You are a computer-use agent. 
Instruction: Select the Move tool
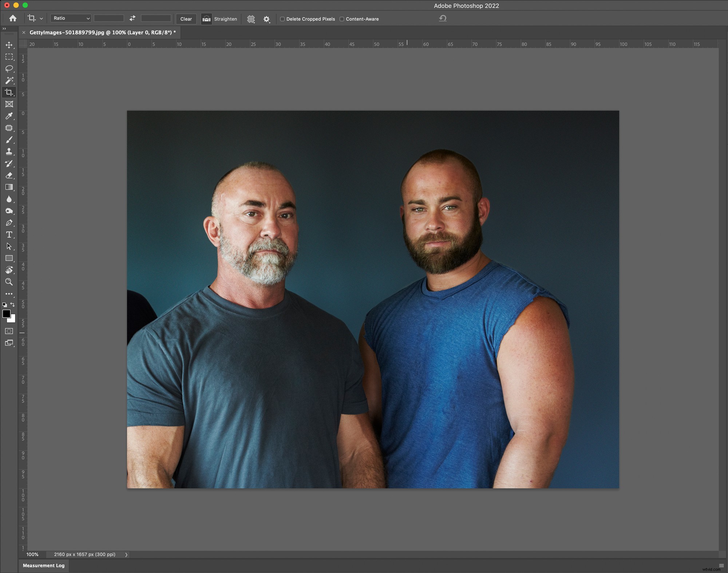[x=9, y=45]
